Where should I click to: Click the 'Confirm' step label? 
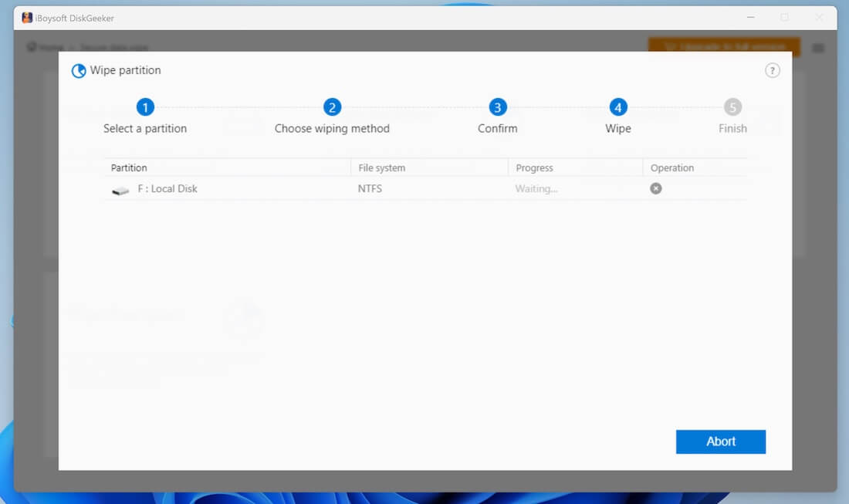[x=498, y=128]
